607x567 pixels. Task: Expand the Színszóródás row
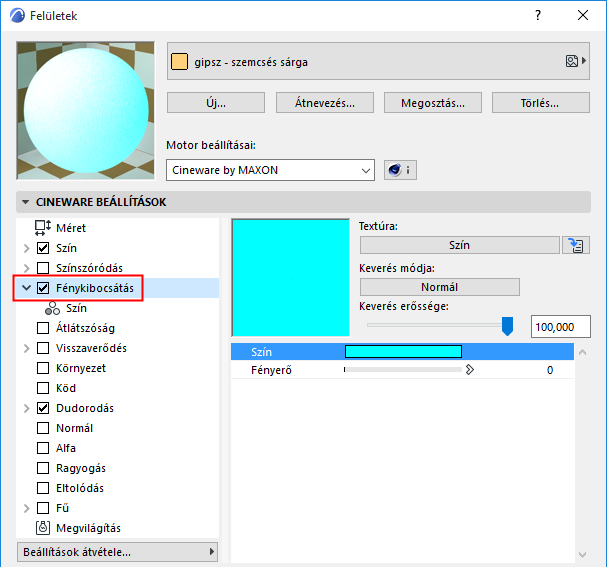pos(26,268)
